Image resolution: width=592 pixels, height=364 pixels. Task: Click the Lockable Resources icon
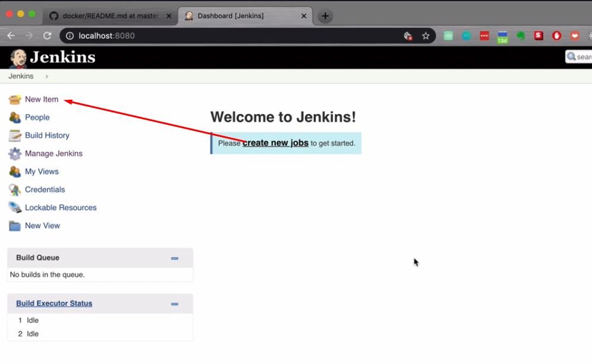coord(14,207)
